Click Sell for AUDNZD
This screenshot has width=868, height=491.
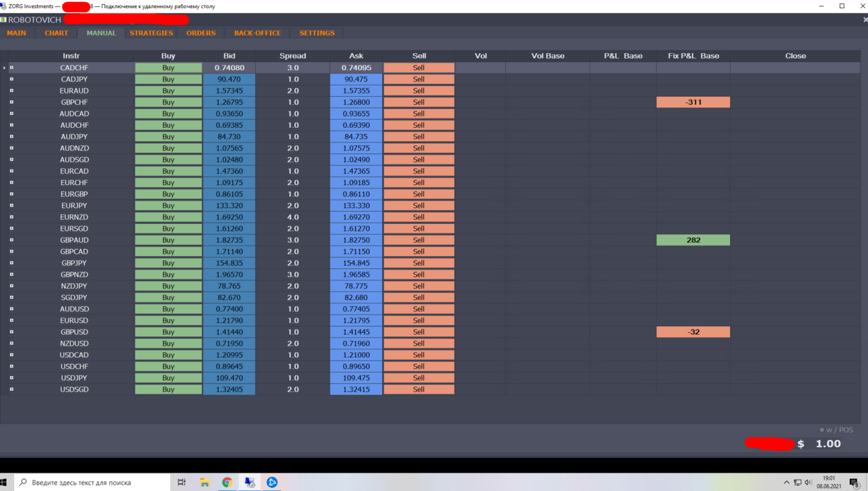[x=419, y=148]
